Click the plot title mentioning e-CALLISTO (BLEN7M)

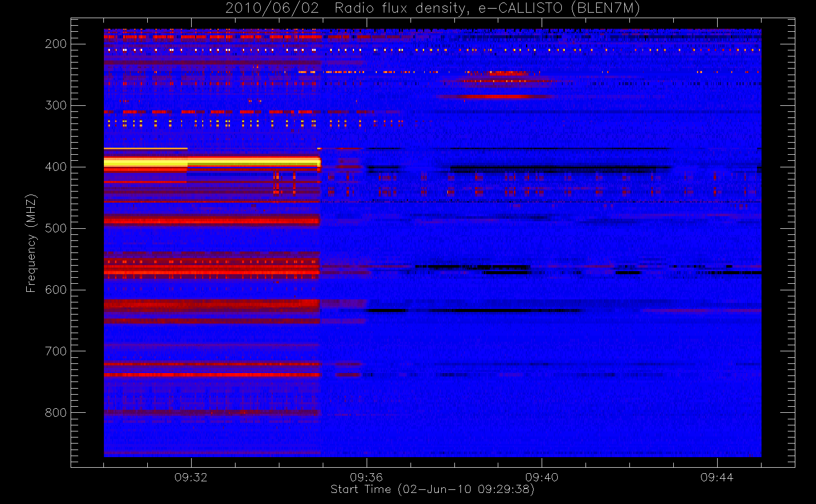point(432,9)
